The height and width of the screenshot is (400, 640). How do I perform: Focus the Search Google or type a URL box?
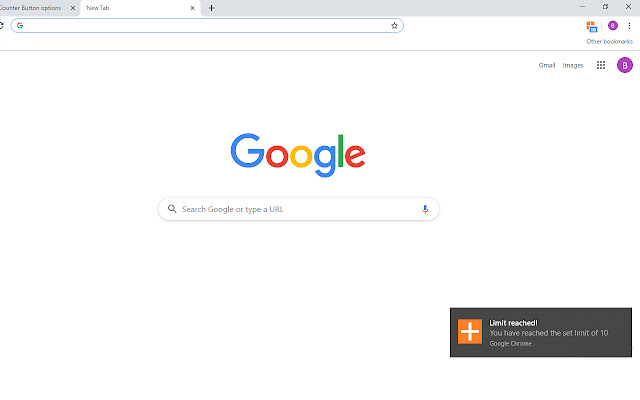click(298, 209)
